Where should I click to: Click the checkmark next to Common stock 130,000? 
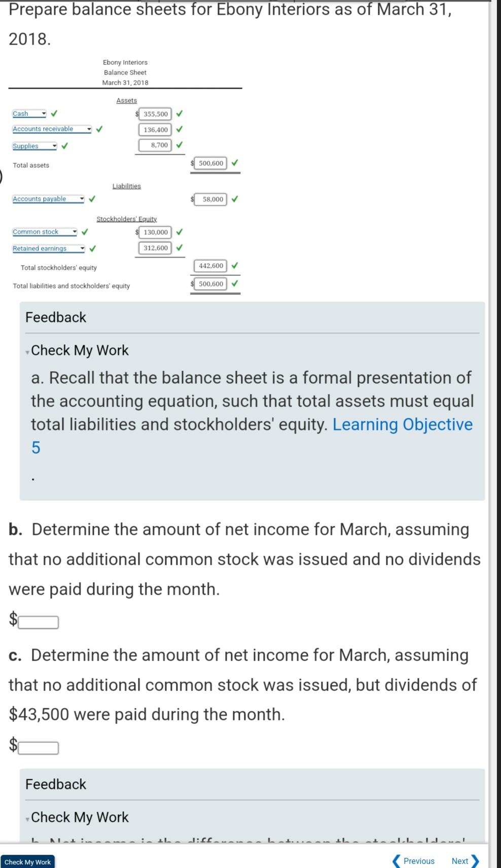(180, 232)
